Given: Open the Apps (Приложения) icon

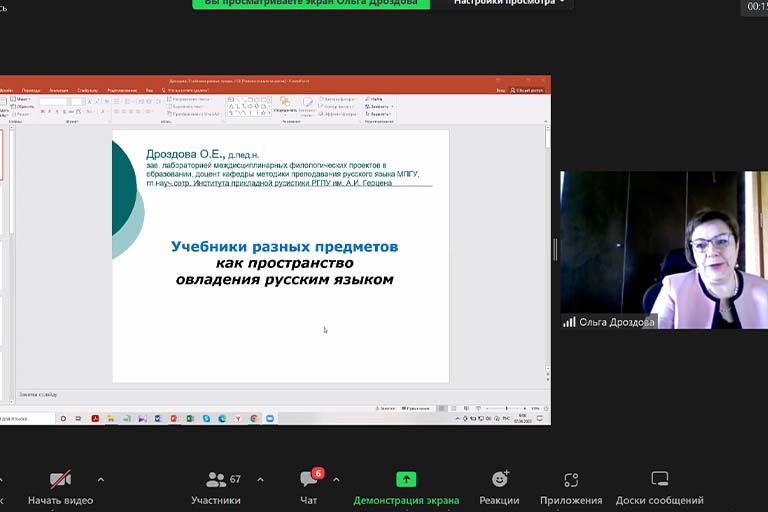Looking at the screenshot, I should 571,480.
